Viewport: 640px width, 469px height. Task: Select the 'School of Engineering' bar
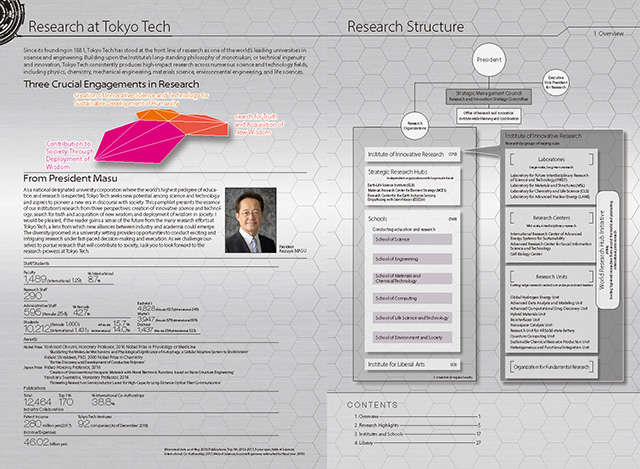412,259
